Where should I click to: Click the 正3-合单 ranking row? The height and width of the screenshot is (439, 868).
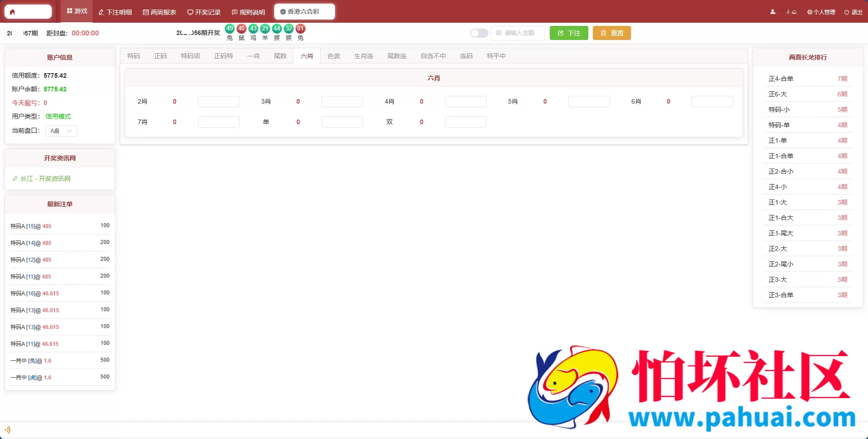[x=808, y=295]
